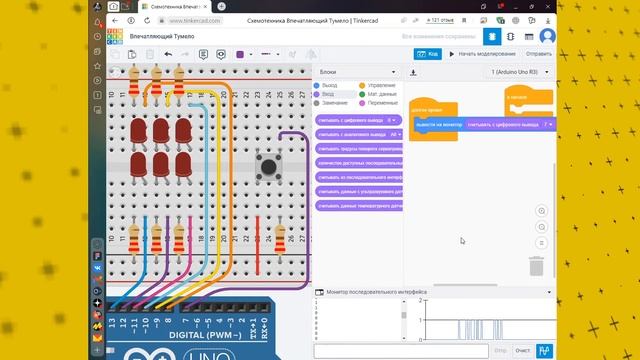Open the 121 reviews link
Viewport: 640px width, 360px height.
point(440,20)
